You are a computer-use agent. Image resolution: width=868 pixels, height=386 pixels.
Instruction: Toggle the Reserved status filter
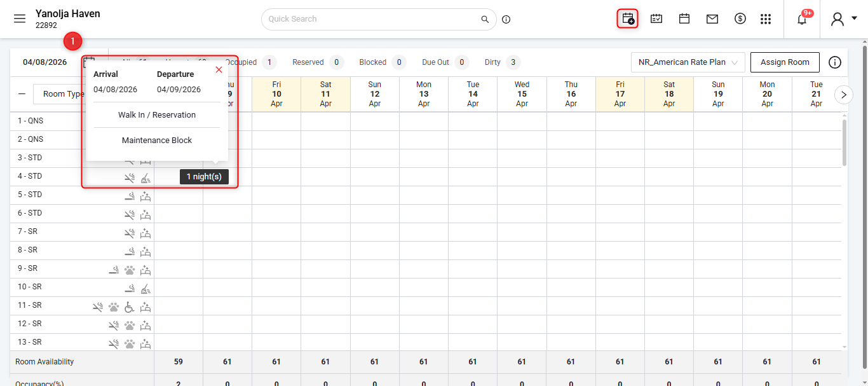318,62
